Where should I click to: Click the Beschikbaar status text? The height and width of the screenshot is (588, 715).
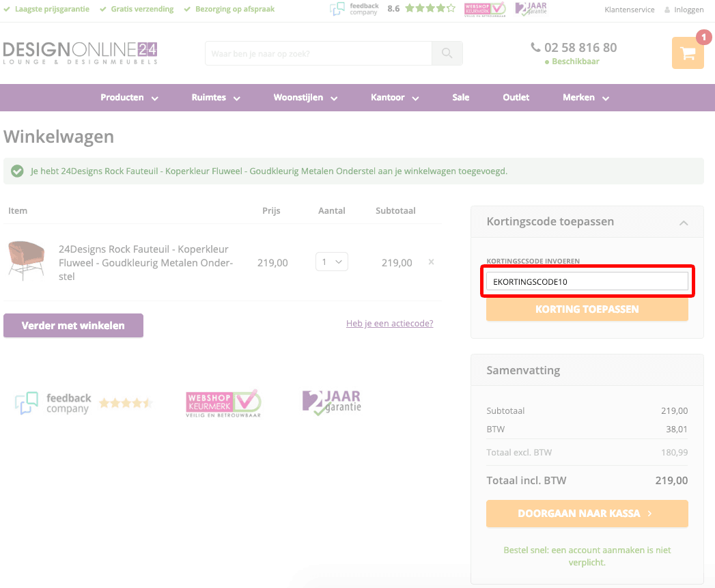[576, 61]
